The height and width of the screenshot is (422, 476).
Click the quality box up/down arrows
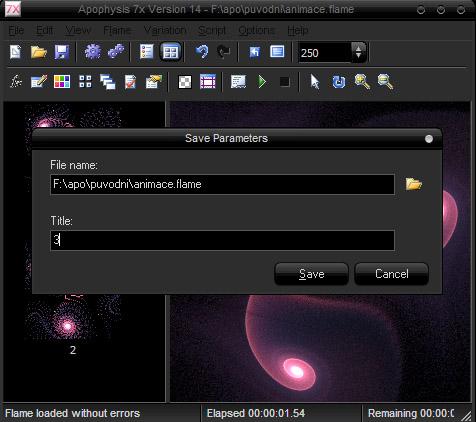359,52
